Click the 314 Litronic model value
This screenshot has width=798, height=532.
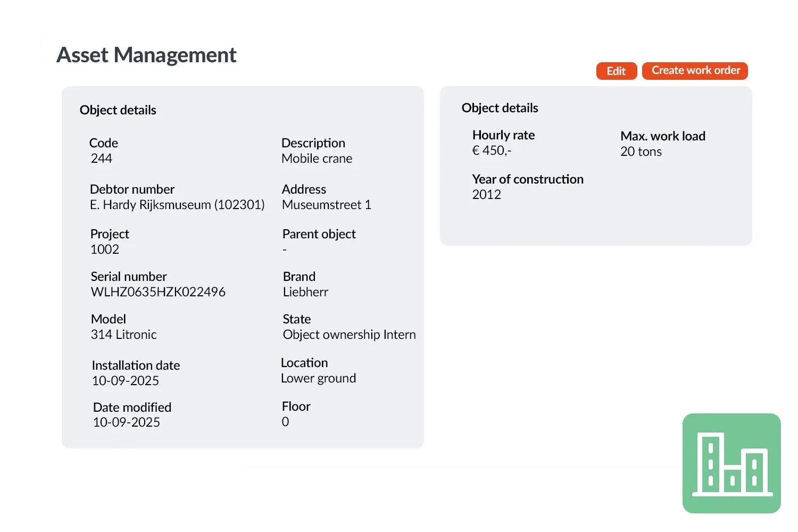click(124, 335)
